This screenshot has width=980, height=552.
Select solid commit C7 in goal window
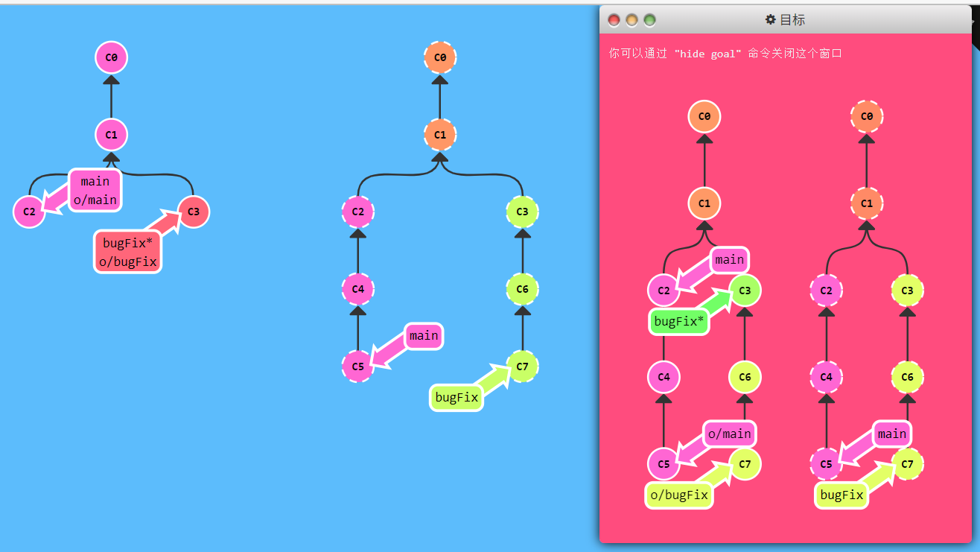(x=745, y=464)
